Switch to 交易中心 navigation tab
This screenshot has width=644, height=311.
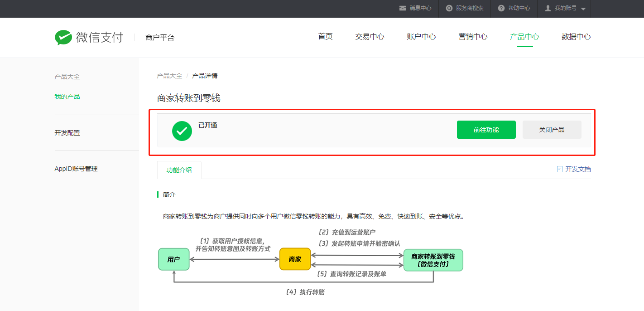(x=370, y=37)
